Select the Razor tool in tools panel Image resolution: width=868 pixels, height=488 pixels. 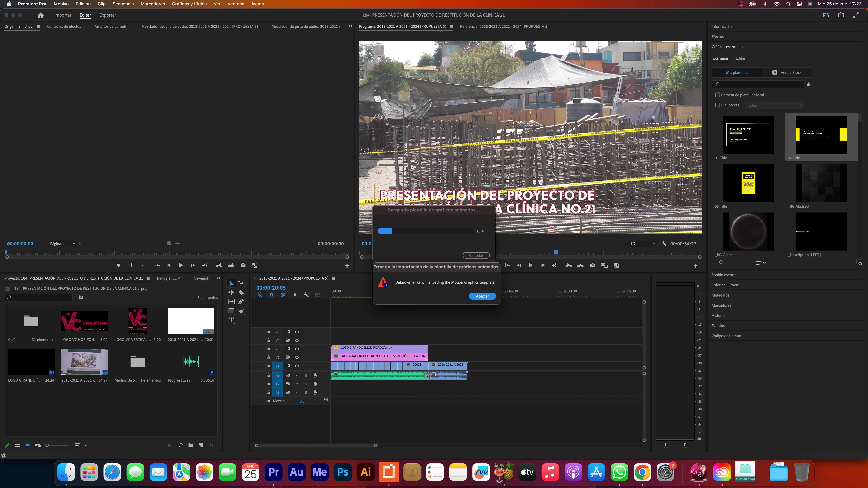(241, 292)
